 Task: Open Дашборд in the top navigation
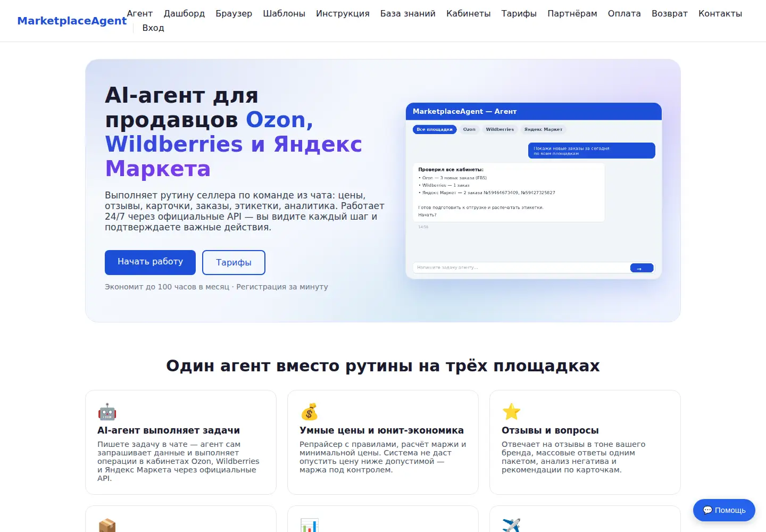point(184,13)
